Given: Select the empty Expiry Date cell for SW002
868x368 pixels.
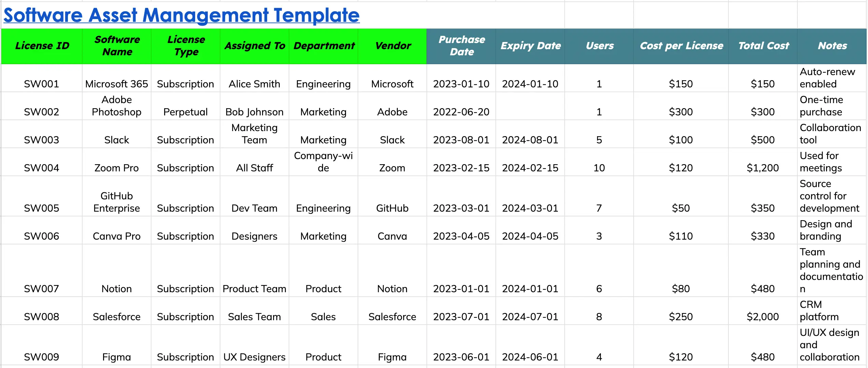Looking at the screenshot, I should coord(530,107).
